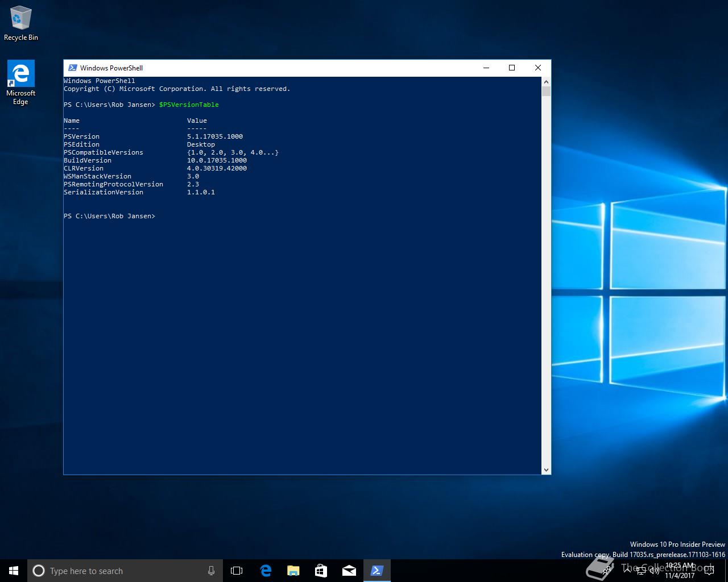The width and height of the screenshot is (728, 582).
Task: Click the PSEdition row name
Action: click(x=81, y=144)
